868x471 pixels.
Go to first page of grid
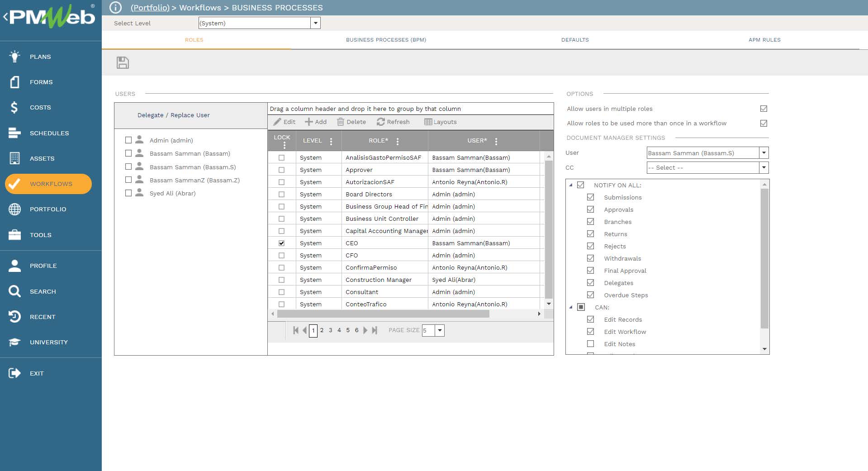point(296,330)
